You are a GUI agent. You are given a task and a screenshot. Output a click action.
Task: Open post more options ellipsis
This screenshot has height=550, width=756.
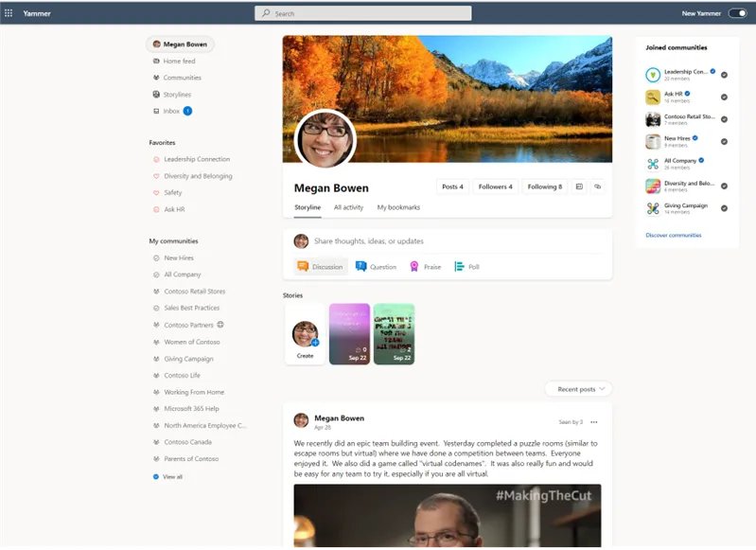594,422
